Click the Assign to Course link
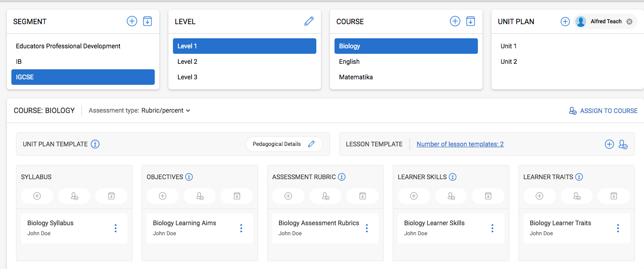 (x=603, y=111)
